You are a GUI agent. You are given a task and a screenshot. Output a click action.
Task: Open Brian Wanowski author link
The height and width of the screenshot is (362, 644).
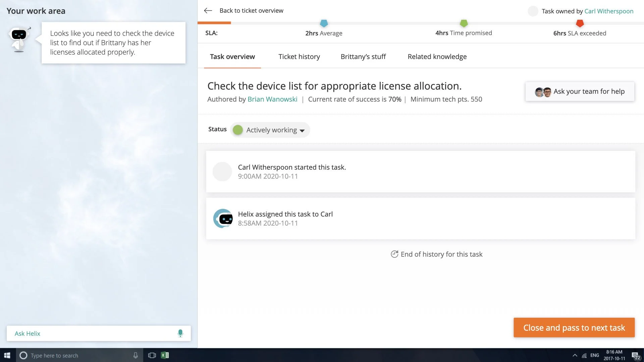[x=272, y=99]
